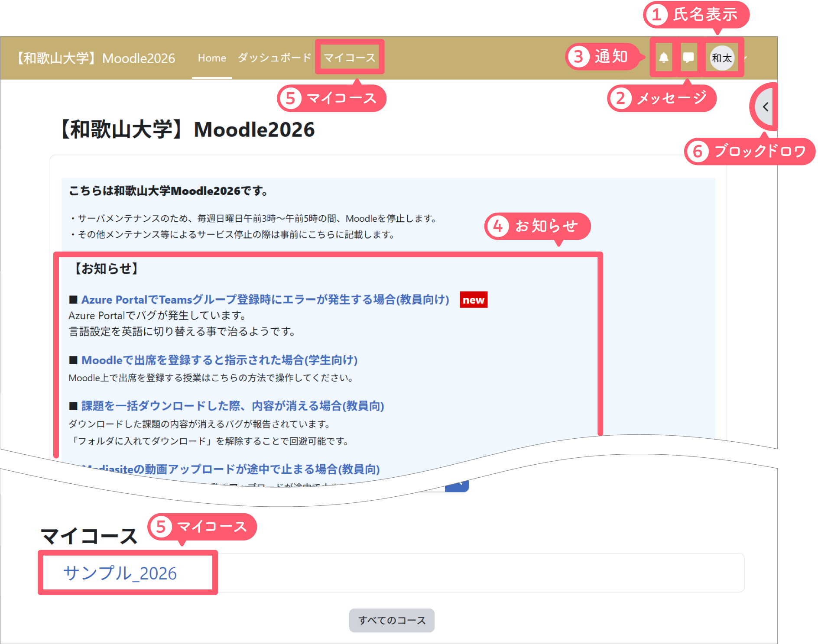Open the サンプル_2026 course

pos(120,573)
